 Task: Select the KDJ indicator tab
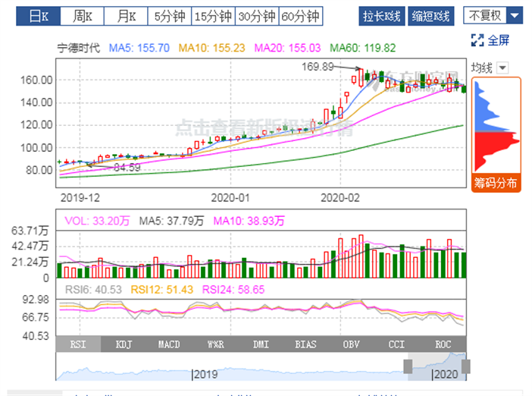click(124, 344)
